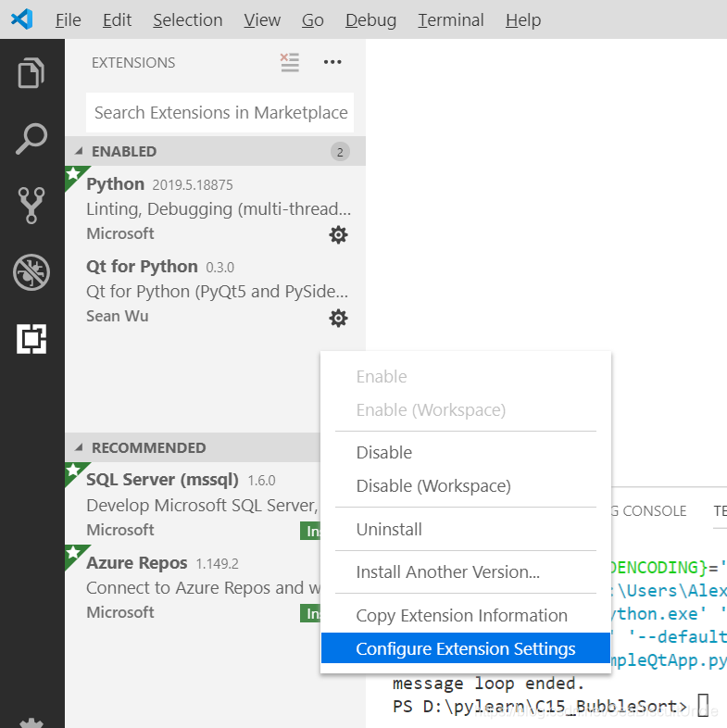This screenshot has width=727, height=728.
Task: Collapse the RECOMMENDED section
Action: (79, 447)
